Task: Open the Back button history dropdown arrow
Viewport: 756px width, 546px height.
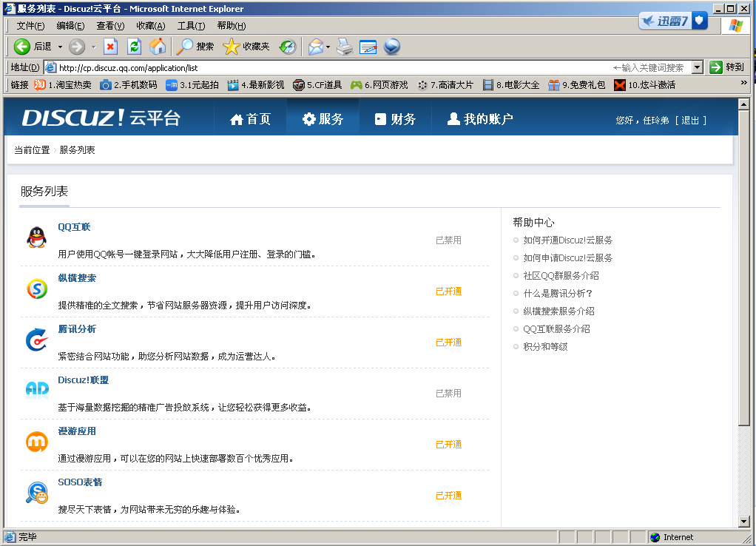Action: click(60, 47)
